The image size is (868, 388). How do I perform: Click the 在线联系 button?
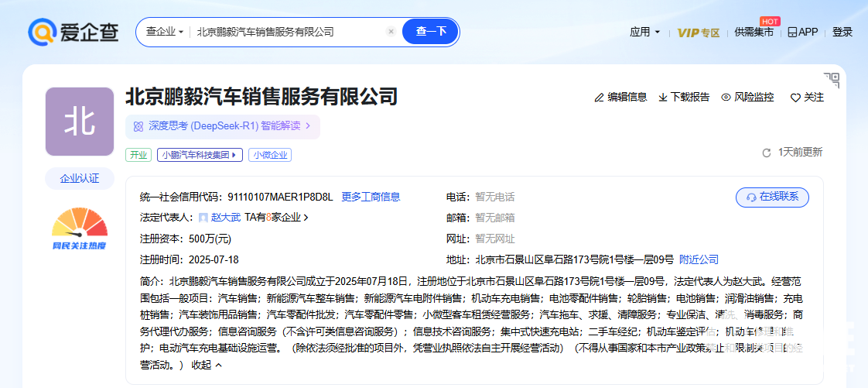(x=771, y=197)
